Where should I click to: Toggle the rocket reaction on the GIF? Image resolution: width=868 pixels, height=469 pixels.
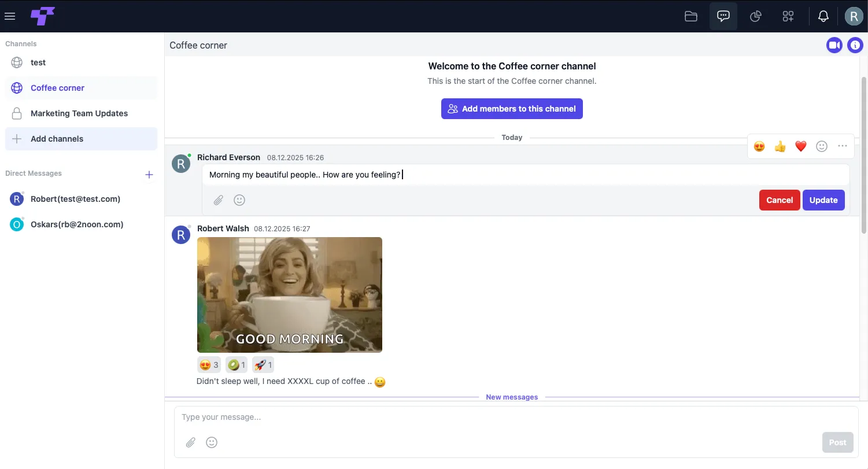click(x=263, y=365)
